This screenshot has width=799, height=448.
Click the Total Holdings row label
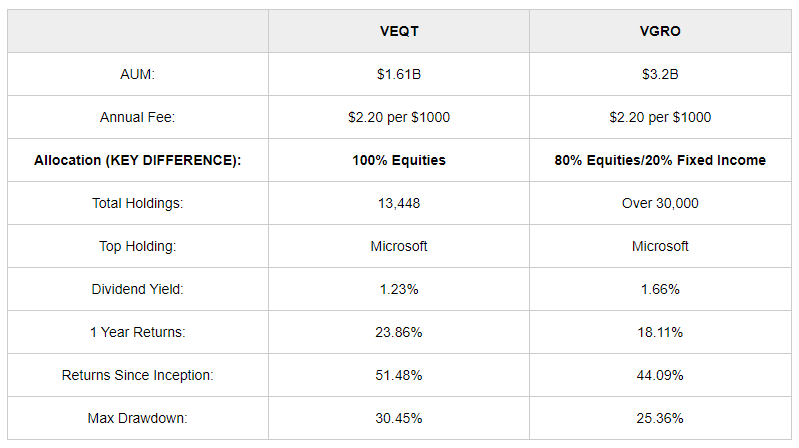tap(138, 203)
